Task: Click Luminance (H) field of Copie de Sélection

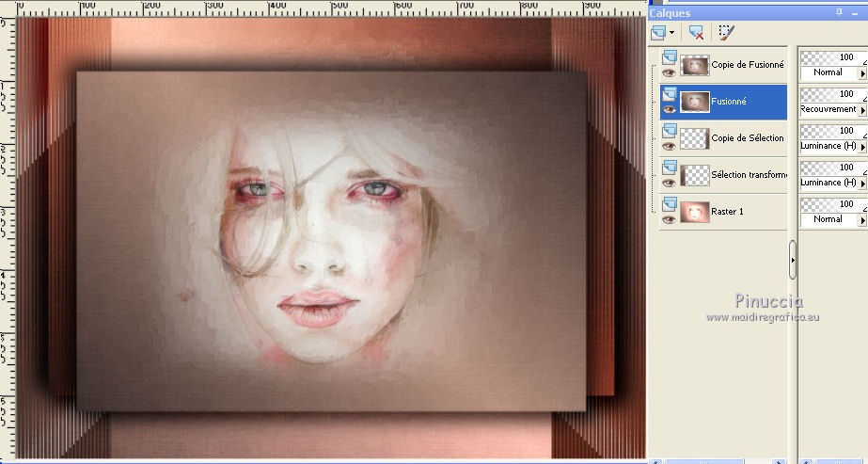Action: coord(829,146)
